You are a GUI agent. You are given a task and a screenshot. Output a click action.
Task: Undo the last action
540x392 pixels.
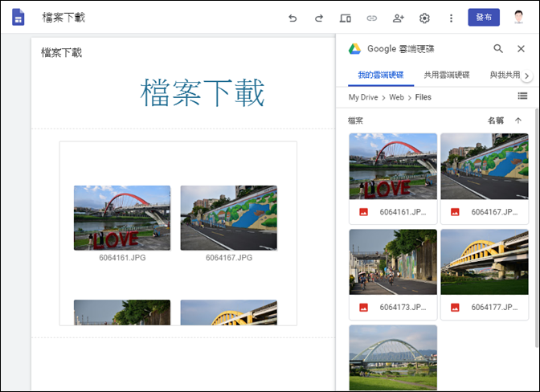pos(292,18)
